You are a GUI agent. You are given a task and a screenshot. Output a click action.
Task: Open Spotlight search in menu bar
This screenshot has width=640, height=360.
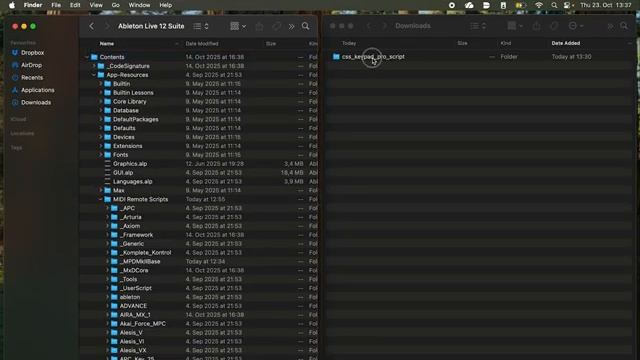click(554, 5)
